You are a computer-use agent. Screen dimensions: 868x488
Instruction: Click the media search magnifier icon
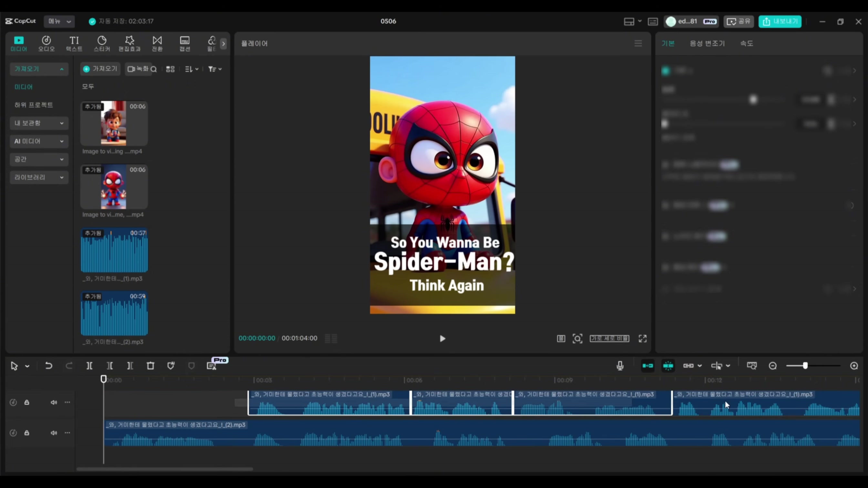[x=154, y=69]
